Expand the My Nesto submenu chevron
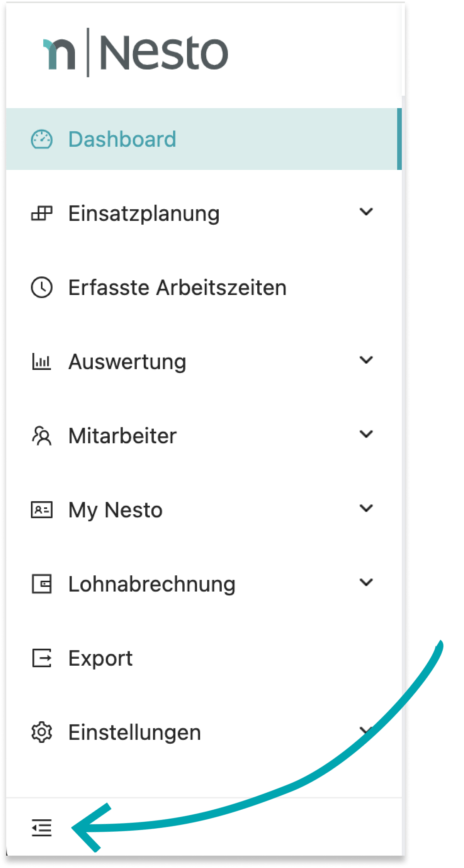The height and width of the screenshot is (868, 464). pos(366,509)
